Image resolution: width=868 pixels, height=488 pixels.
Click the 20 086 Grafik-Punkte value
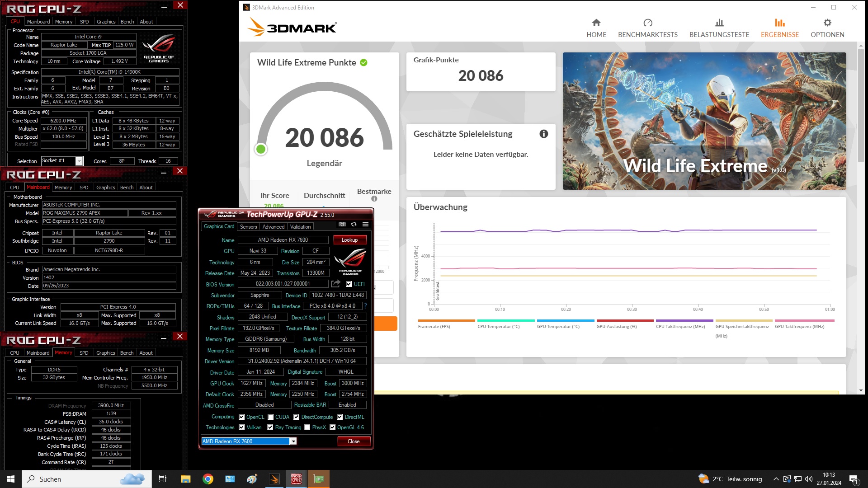coord(481,75)
